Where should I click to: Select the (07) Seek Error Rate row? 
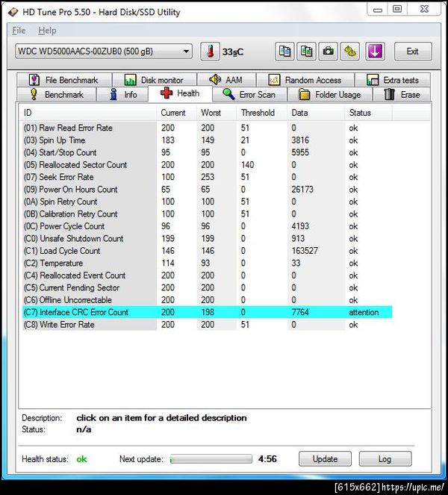point(208,177)
